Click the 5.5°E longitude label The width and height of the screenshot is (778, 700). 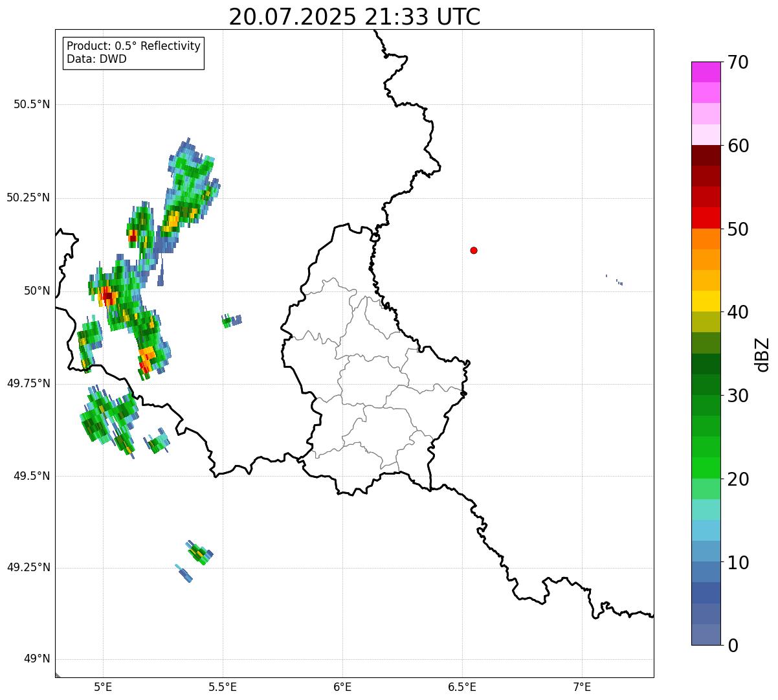(x=223, y=686)
